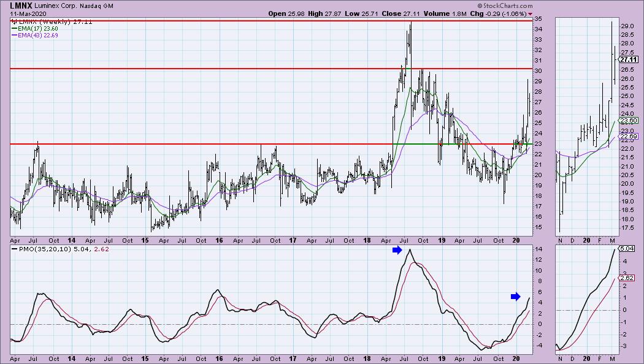644x364 pixels.
Task: Click the year '18' label on the price panel time axis
Action: (x=367, y=240)
